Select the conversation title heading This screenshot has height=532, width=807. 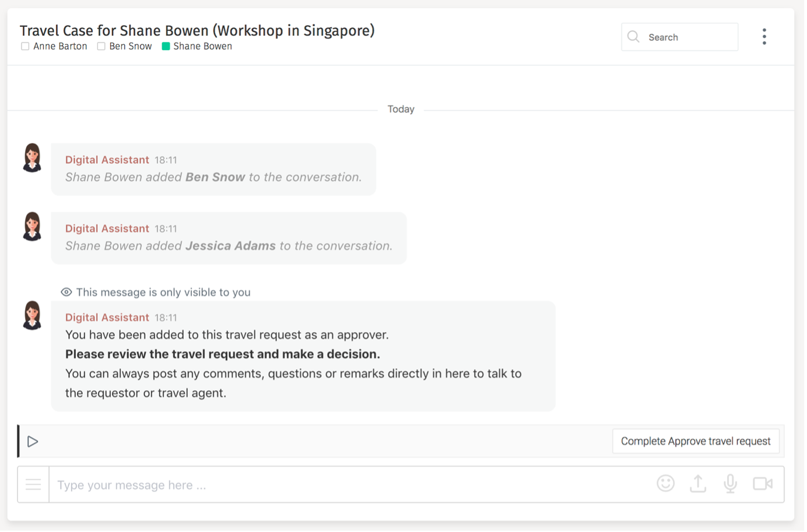tap(197, 30)
